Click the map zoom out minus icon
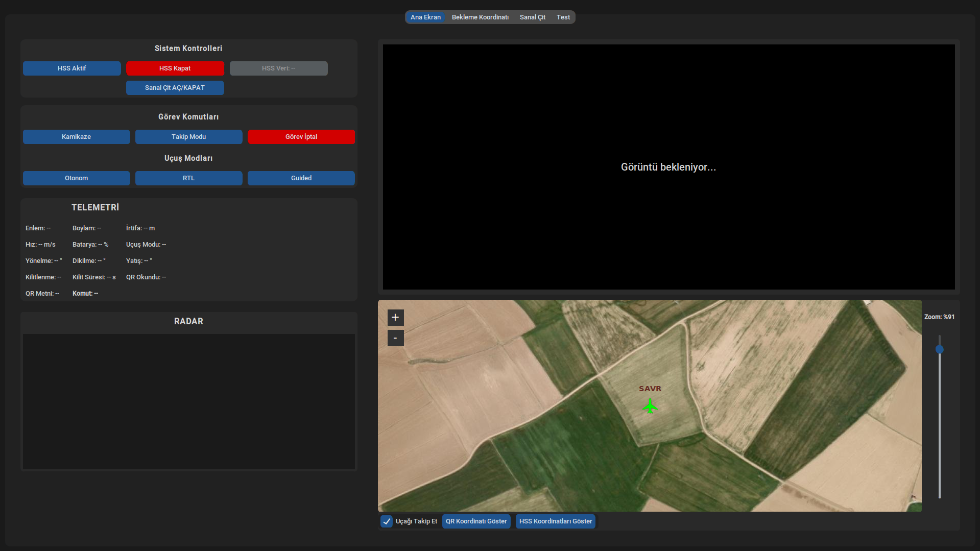This screenshot has width=980, height=551. 395,338
